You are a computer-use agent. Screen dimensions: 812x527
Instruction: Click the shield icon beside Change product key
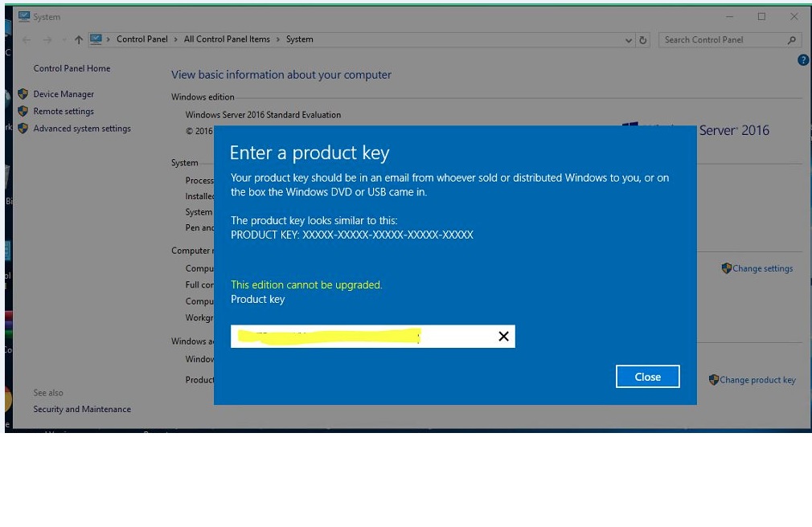714,379
